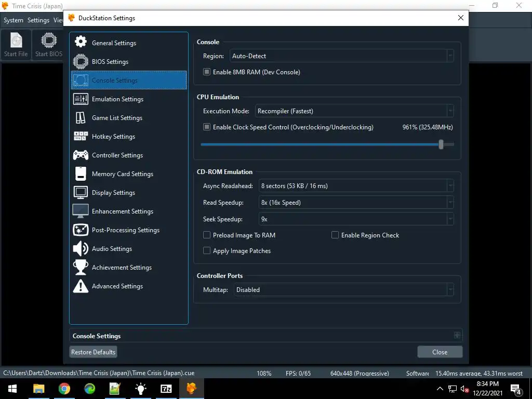Toggle Enable Clock Speed Control checkbox
Screen dimensions: 532x399
[x=206, y=127]
